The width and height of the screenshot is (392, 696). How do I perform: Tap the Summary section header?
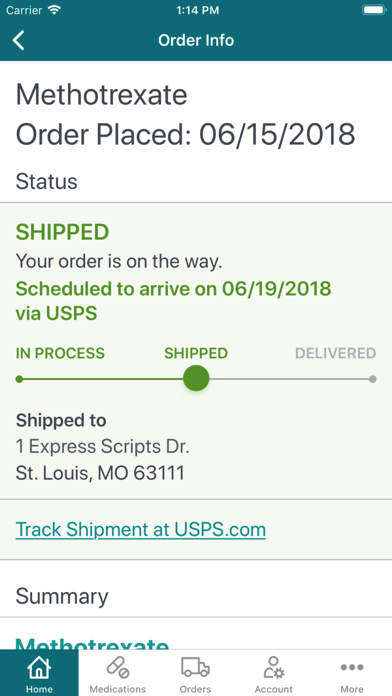pyautogui.click(x=62, y=597)
